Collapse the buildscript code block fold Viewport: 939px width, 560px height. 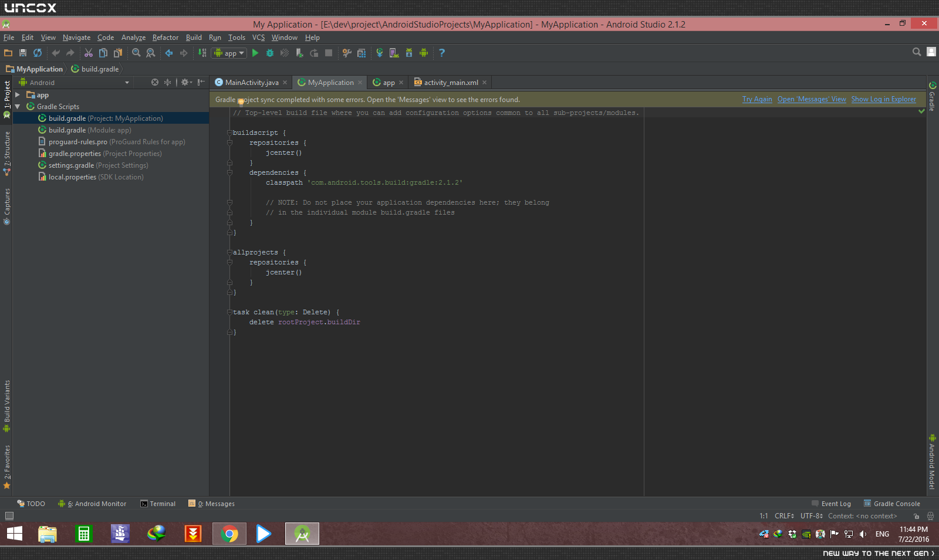(x=229, y=133)
